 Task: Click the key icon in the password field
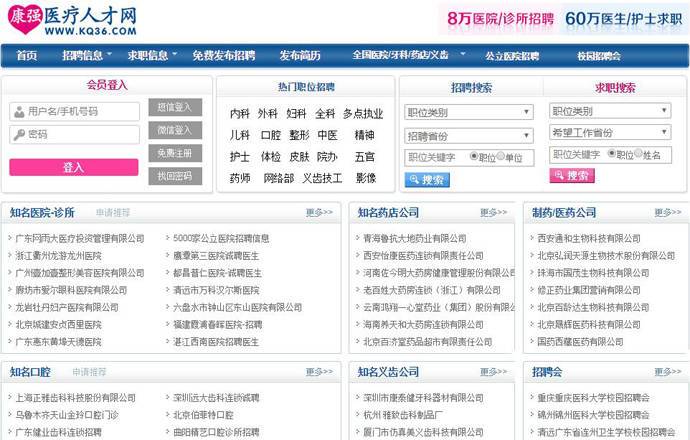click(x=19, y=134)
